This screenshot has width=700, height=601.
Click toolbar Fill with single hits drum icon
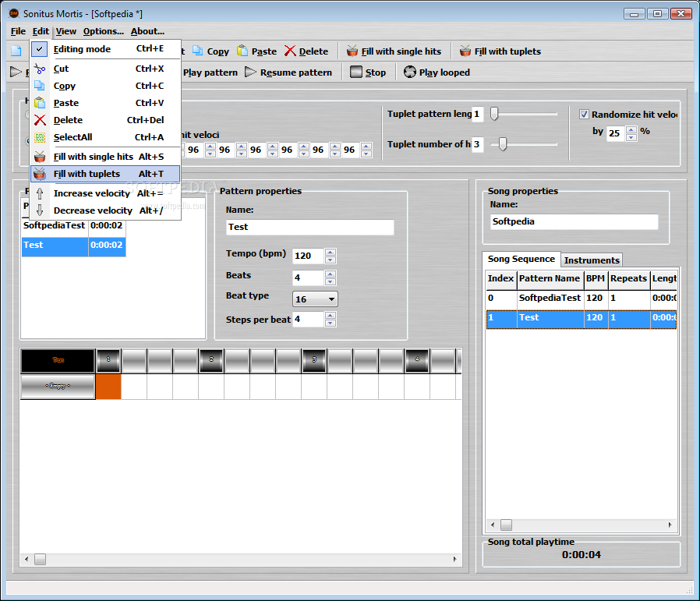coord(352,51)
